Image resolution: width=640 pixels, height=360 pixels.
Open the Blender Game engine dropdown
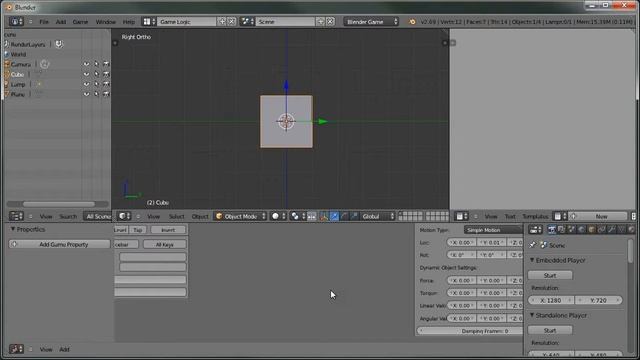click(x=371, y=22)
